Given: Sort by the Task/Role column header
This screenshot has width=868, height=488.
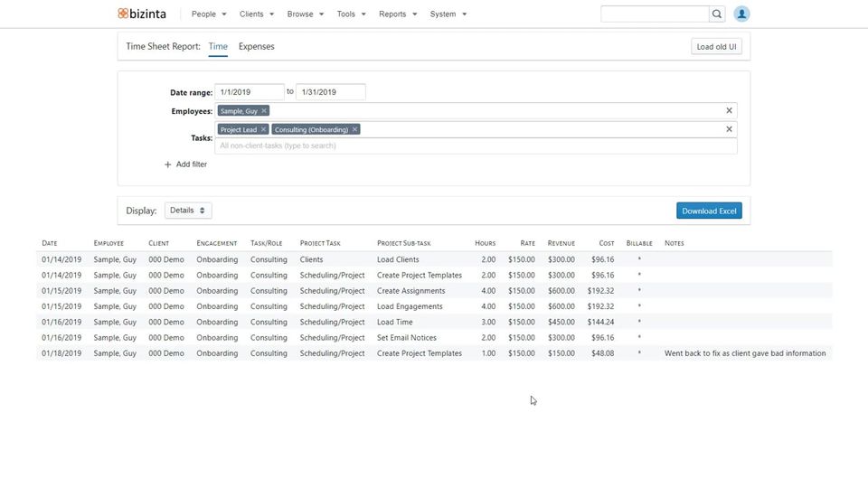Looking at the screenshot, I should 266,243.
